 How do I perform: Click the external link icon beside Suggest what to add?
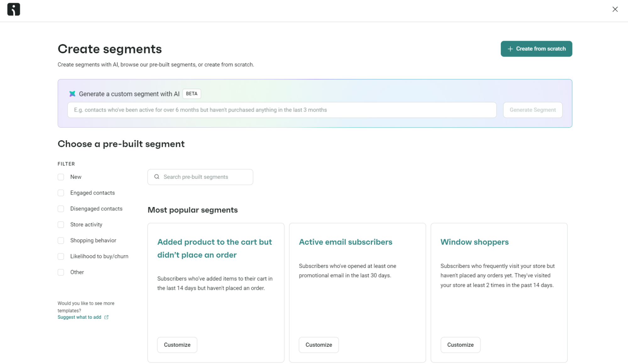(106, 317)
